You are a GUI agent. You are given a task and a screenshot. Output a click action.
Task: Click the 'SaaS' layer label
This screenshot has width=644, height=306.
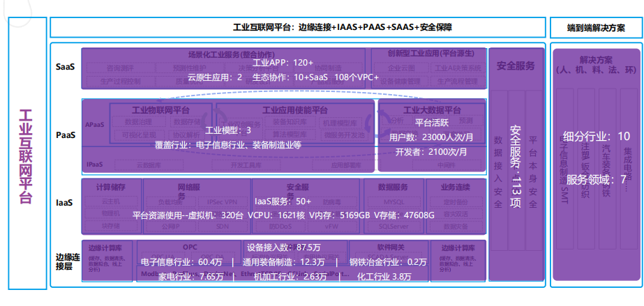tap(66, 66)
